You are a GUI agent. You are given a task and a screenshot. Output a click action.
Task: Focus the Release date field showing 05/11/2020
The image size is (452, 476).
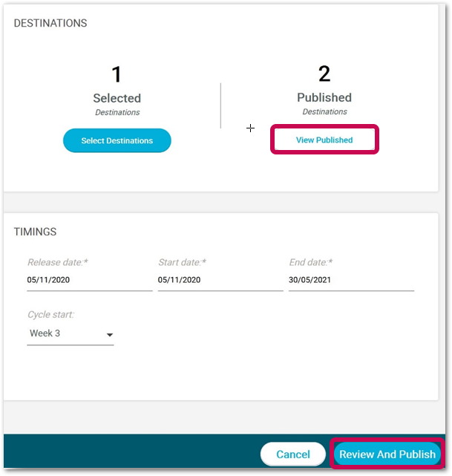tap(90, 280)
